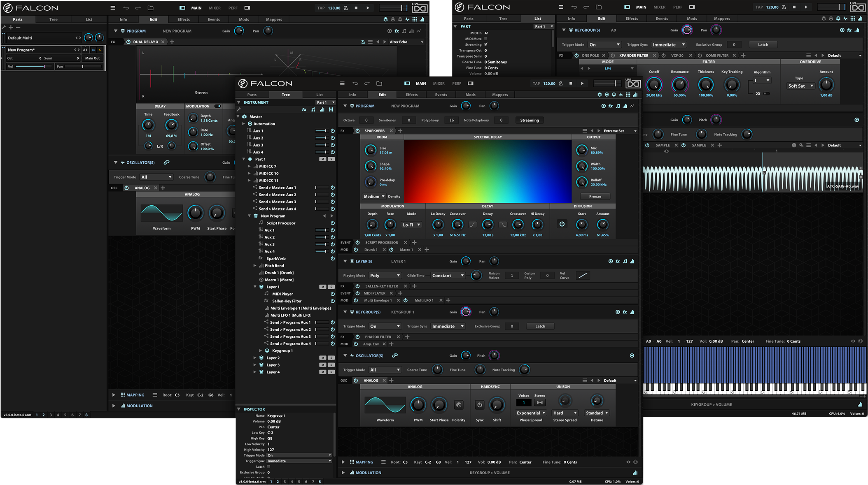Click the link icon beside OSCILLATOR(S) in left window
Viewport: 868px width, 485px height.
166,162
